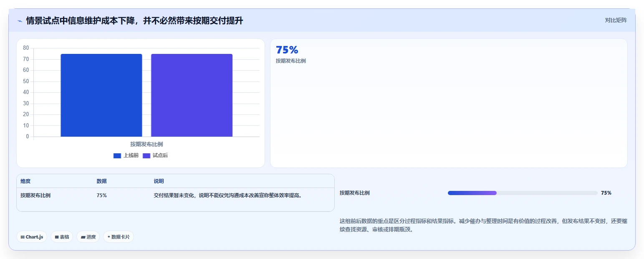644x259 pixels.
Task: Click the page title heading text
Action: click(134, 20)
